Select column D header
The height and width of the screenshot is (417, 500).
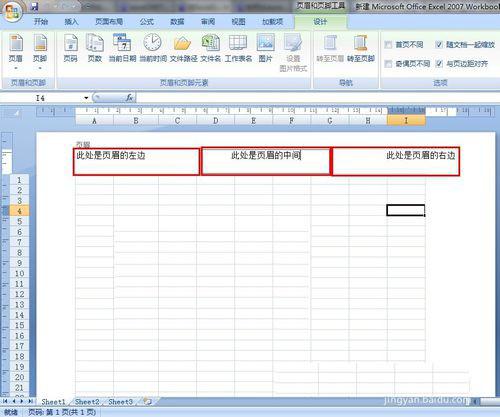coord(215,121)
